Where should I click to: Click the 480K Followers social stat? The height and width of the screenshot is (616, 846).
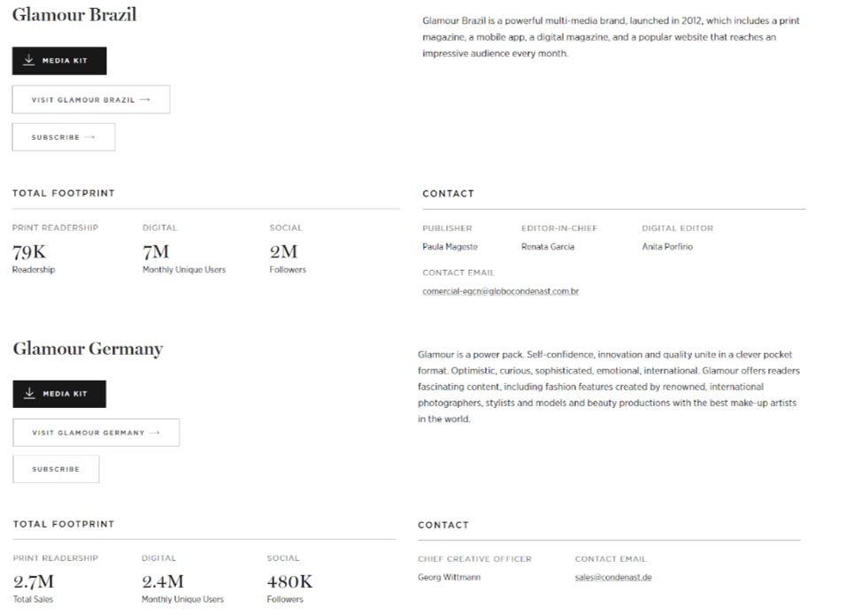coord(289,582)
